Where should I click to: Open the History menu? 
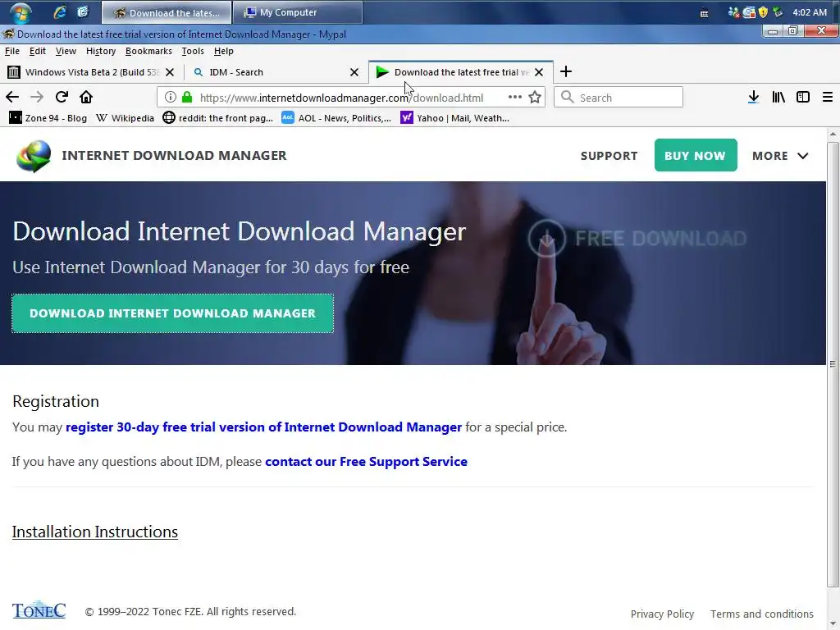[101, 51]
